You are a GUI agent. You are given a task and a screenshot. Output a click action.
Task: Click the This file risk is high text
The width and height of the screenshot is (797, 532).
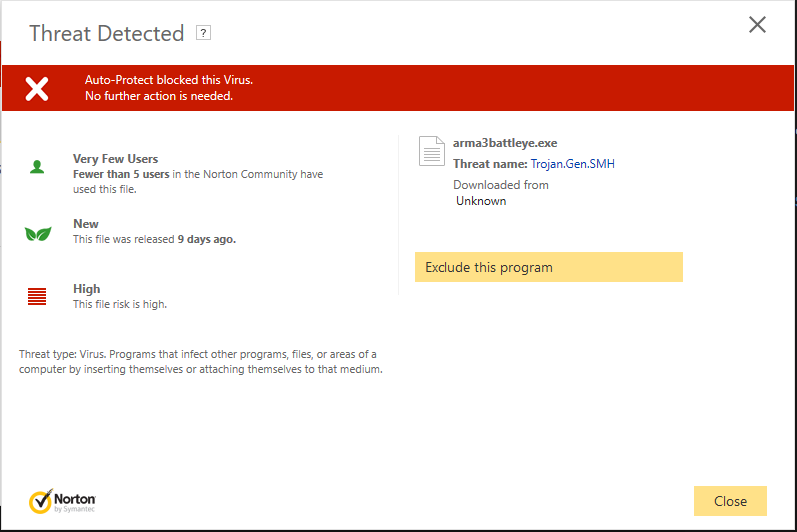[x=120, y=304]
